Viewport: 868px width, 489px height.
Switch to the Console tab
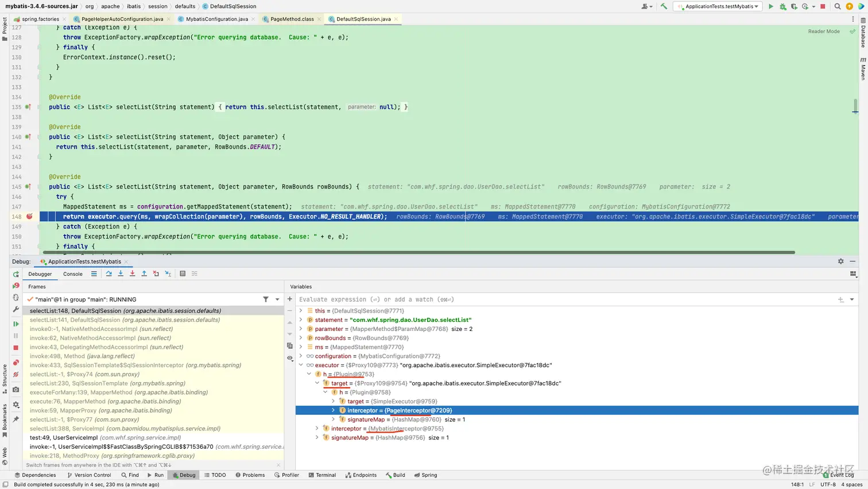[x=73, y=274]
